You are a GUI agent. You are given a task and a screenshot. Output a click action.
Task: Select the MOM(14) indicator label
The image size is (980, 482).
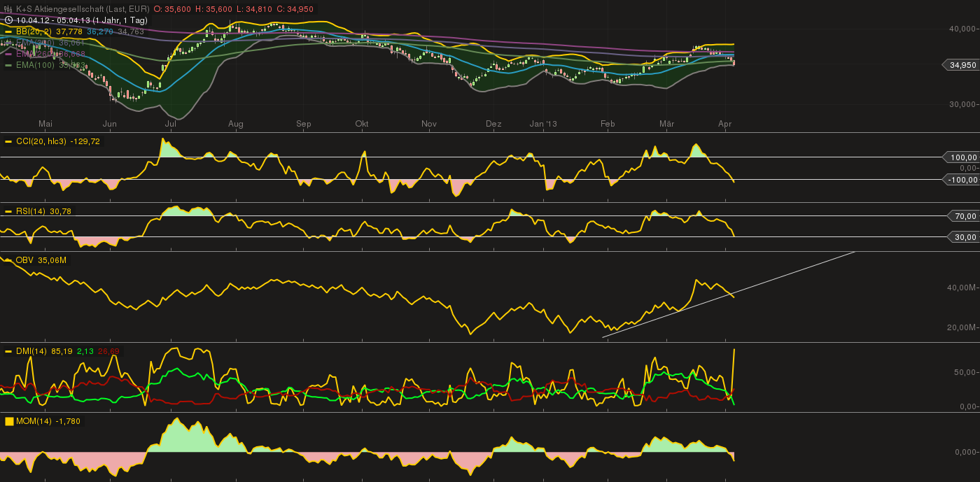click(x=34, y=421)
